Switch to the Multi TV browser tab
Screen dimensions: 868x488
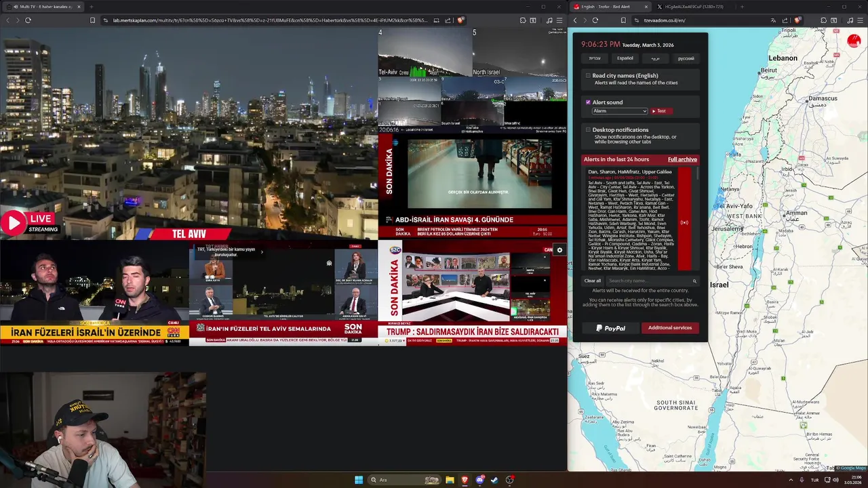tap(42, 7)
